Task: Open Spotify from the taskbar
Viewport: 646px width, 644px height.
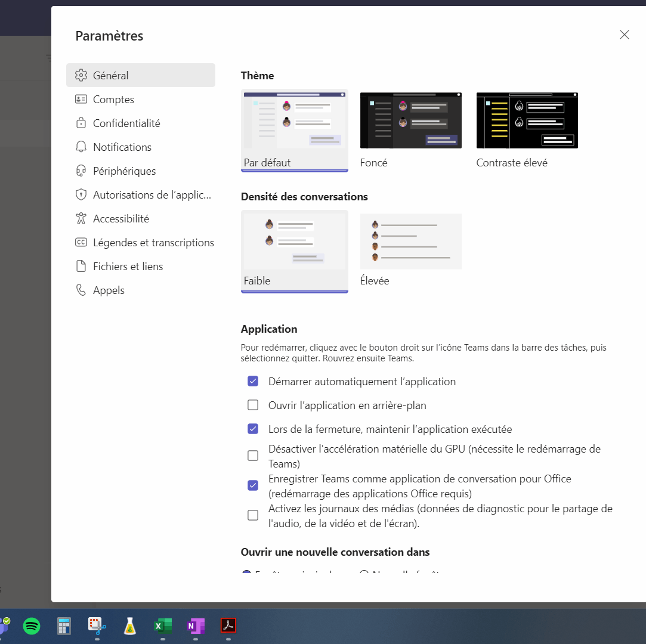Action: pos(31,626)
